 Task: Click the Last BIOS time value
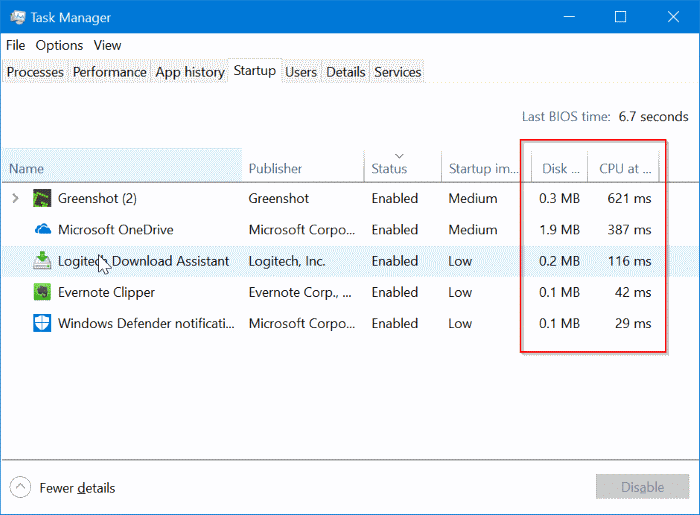pyautogui.click(x=653, y=116)
